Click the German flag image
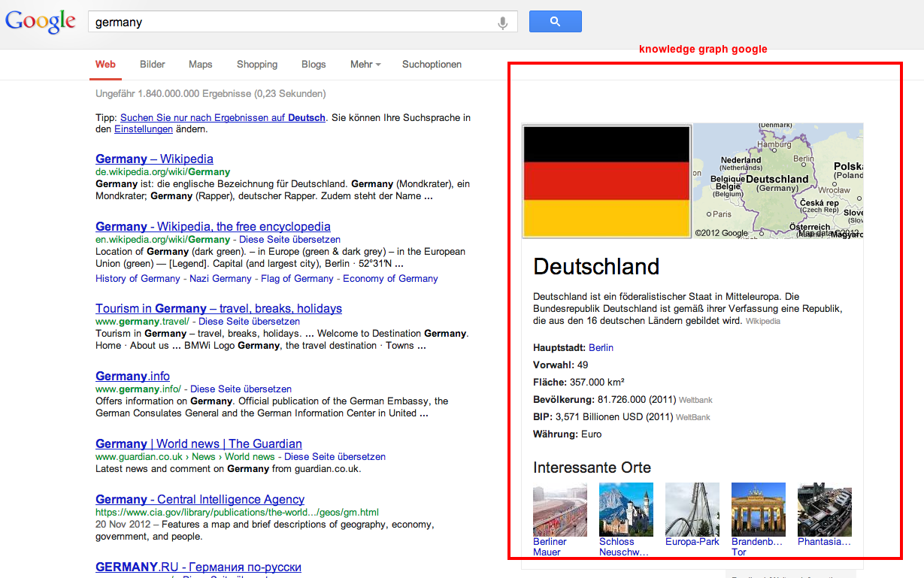 [606, 182]
